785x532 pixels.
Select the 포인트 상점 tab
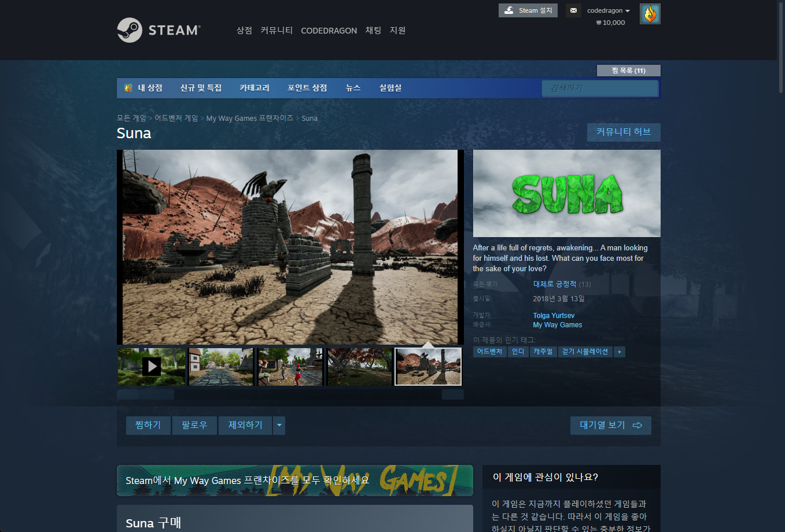coord(307,88)
